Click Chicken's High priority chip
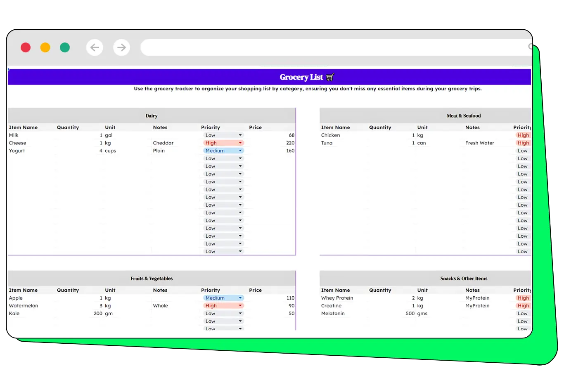564x392 pixels. click(x=523, y=135)
